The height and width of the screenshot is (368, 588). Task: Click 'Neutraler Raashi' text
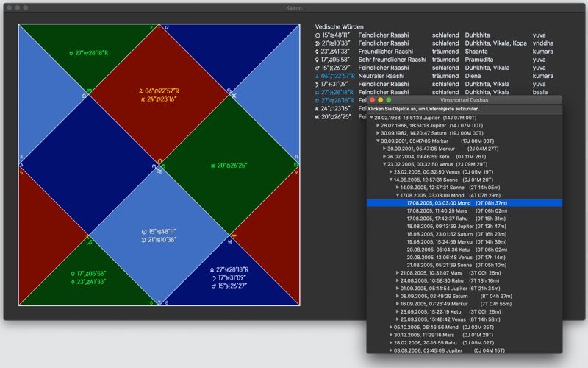[x=381, y=76]
